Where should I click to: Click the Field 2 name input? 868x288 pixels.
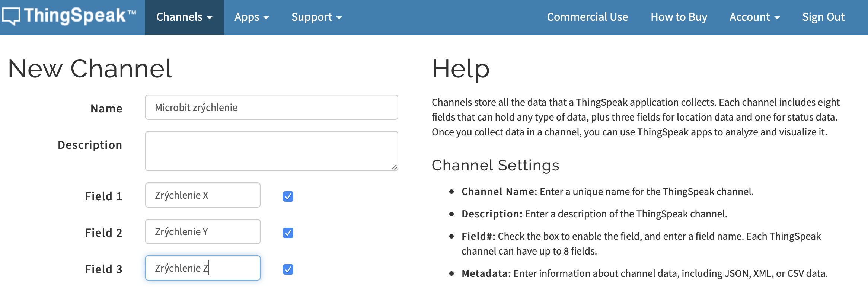click(x=202, y=231)
